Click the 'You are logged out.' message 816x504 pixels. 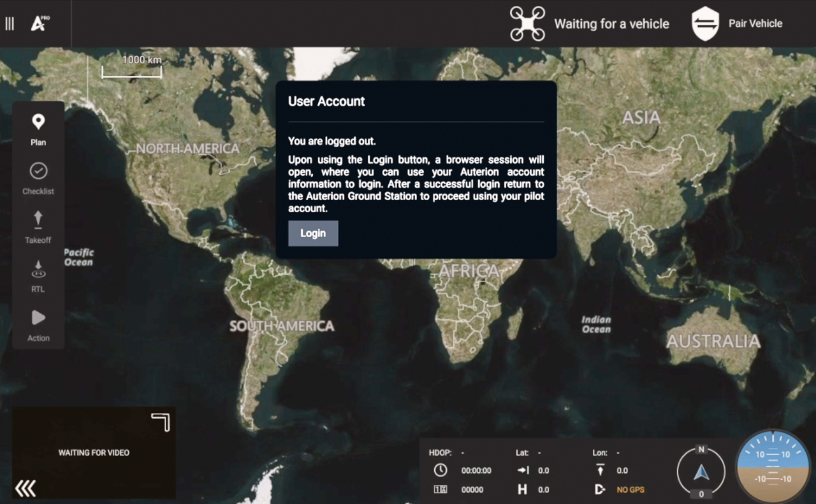coord(332,141)
